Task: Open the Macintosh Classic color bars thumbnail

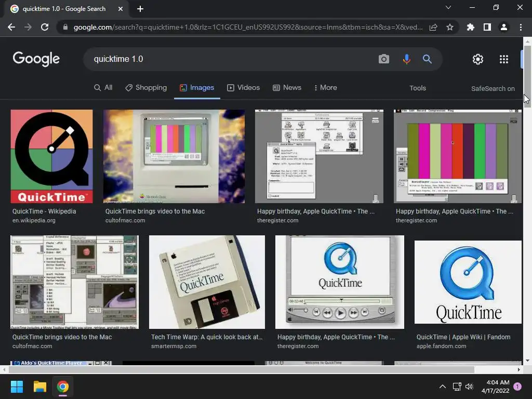Action: pos(174,156)
